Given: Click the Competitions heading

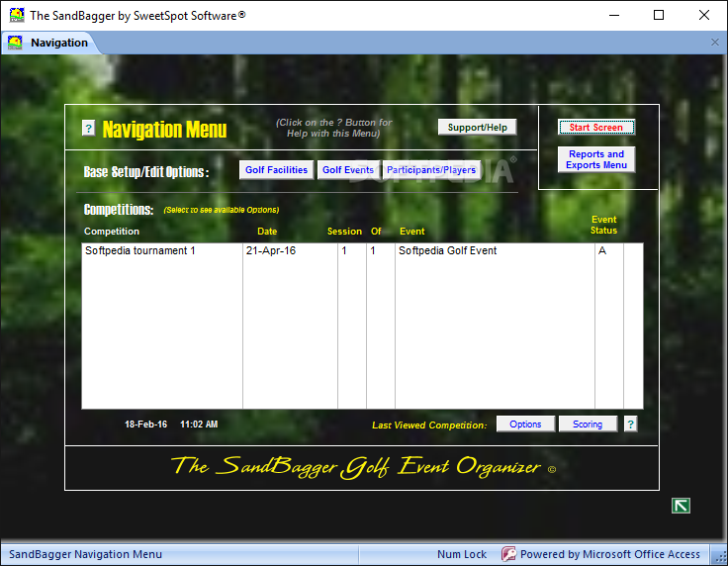Looking at the screenshot, I should (x=119, y=210).
